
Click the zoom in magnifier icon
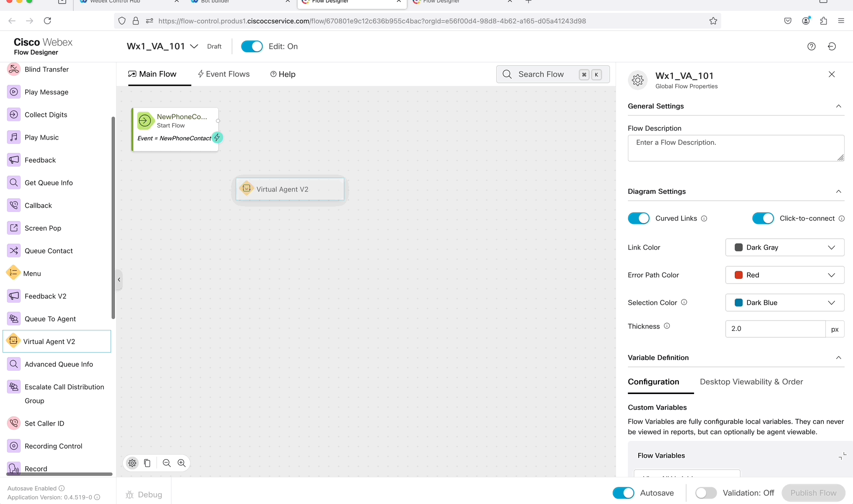pyautogui.click(x=182, y=463)
